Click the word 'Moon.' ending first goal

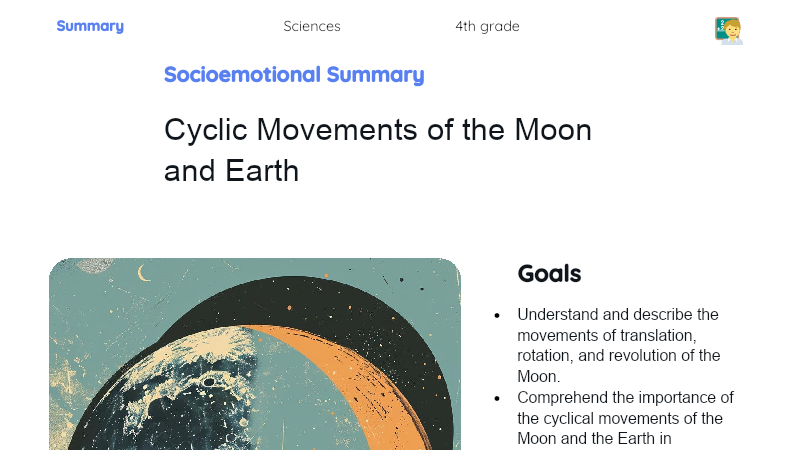point(539,377)
